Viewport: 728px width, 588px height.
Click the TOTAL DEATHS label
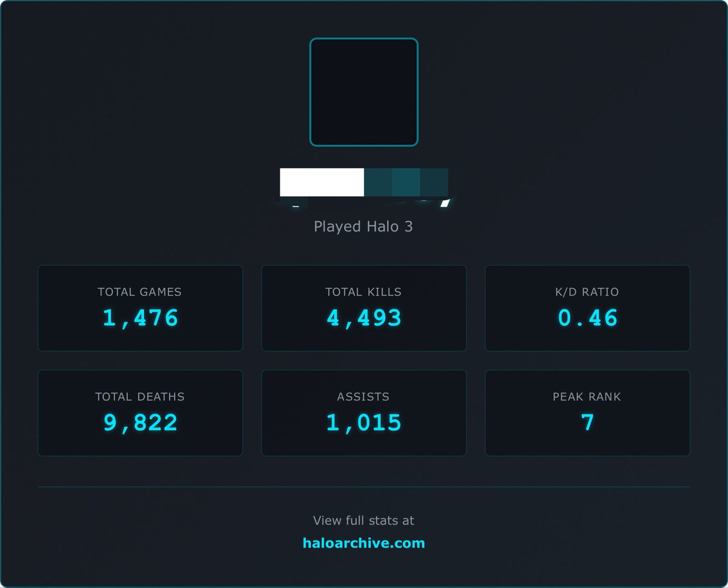[140, 397]
